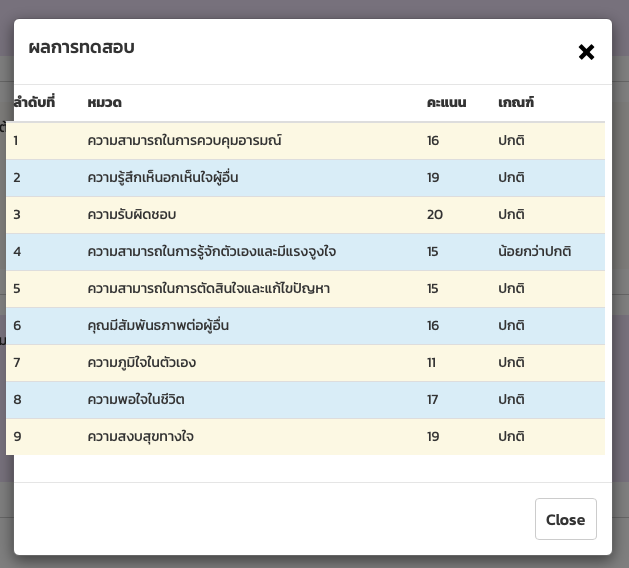This screenshot has height=568, width=629.
Task: Click ปกติ criterion for ความรับผิดชอบ
Action: (x=511, y=214)
